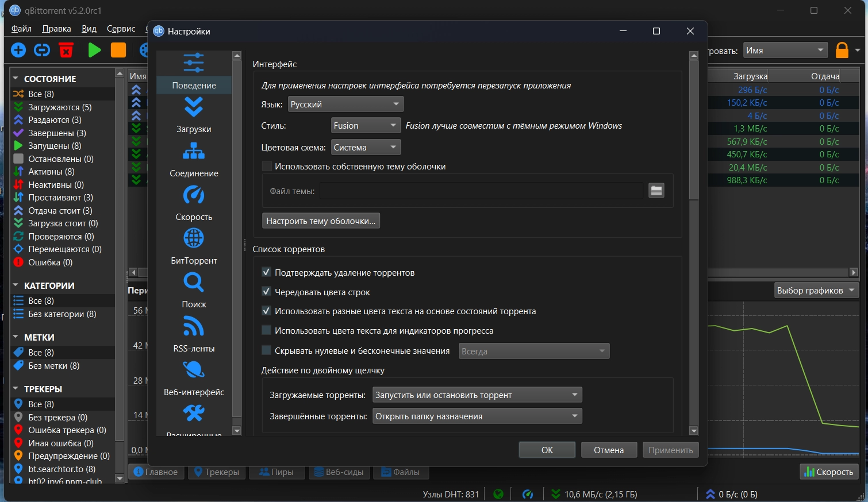This screenshot has height=502, width=868.
Task: Open the Правка menu
Action: coord(56,29)
